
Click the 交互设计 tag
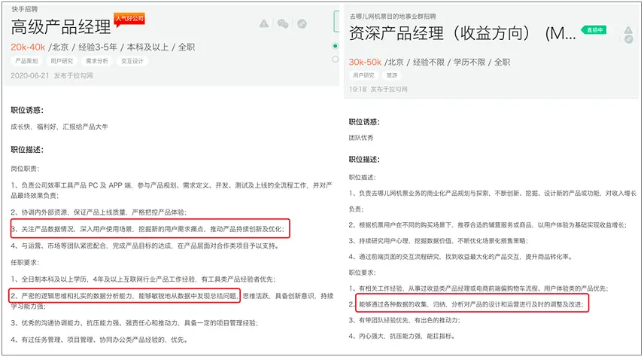click(132, 61)
